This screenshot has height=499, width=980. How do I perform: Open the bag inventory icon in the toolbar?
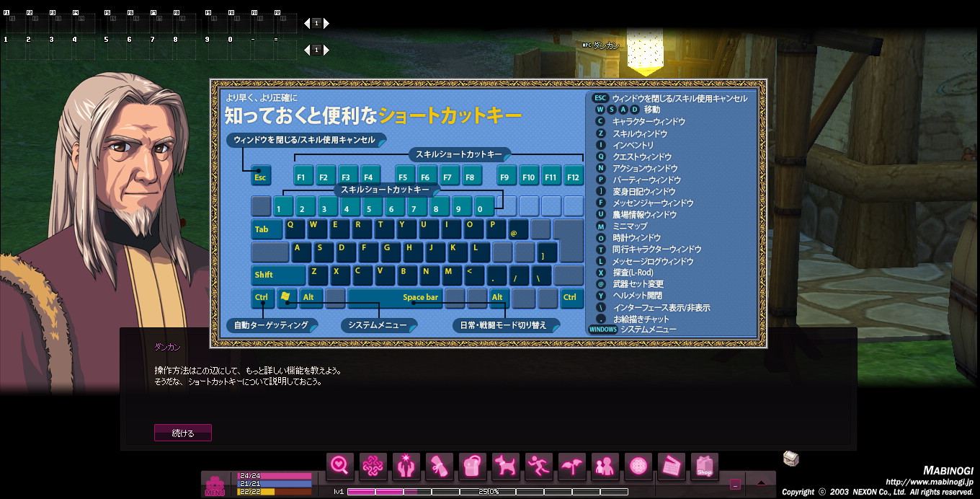click(x=473, y=466)
